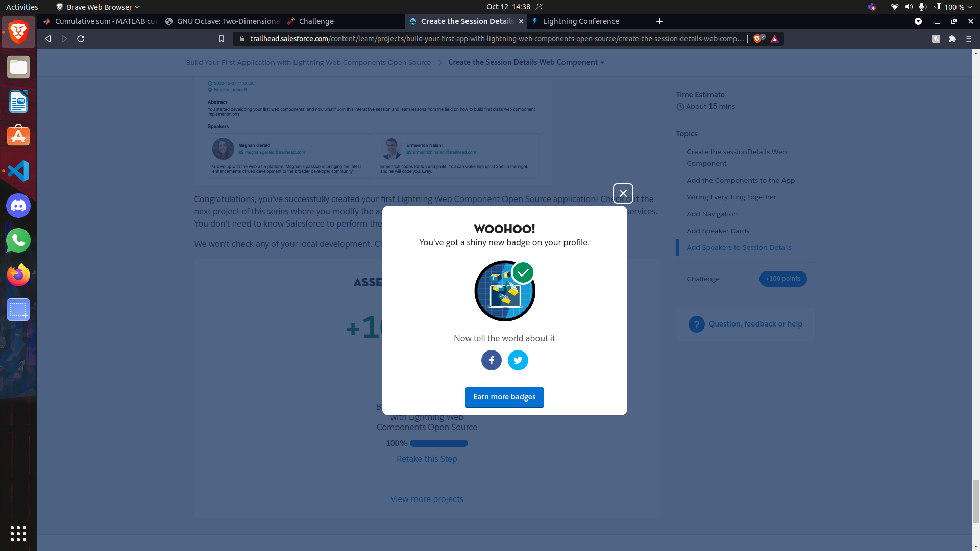Launch Discord from the dock
Viewport: 980px width, 551px height.
point(18,206)
